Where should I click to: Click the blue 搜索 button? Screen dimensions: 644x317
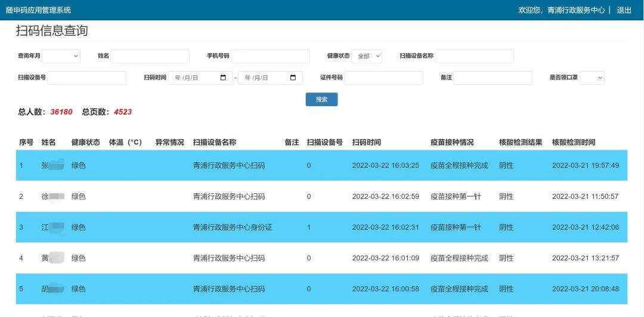click(321, 100)
